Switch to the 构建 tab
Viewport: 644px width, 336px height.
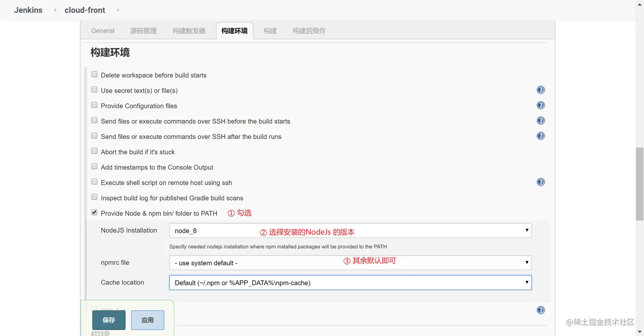point(270,31)
